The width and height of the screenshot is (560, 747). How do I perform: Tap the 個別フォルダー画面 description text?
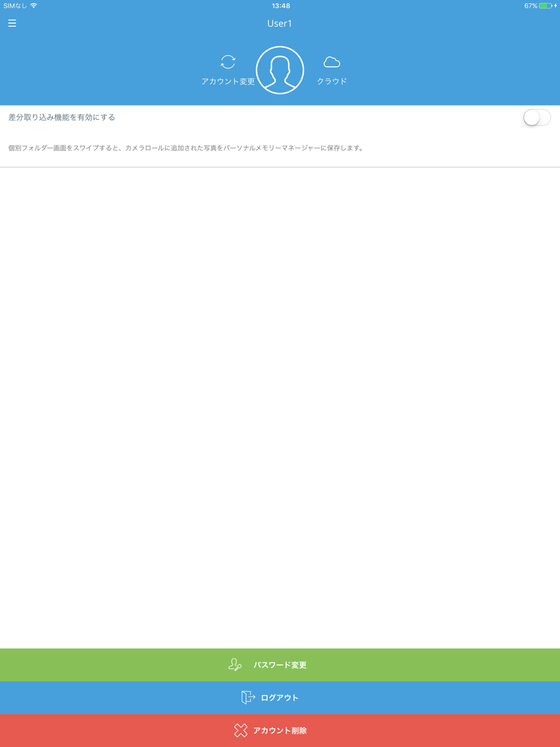(186, 148)
